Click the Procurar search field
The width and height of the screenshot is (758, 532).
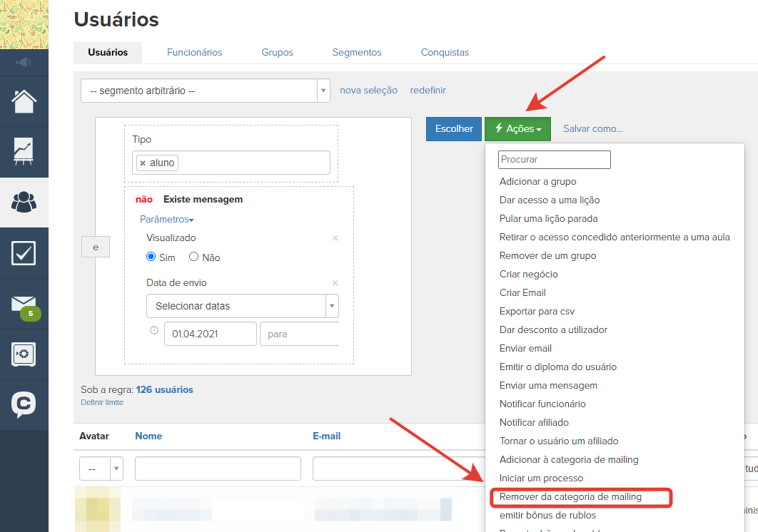point(554,160)
